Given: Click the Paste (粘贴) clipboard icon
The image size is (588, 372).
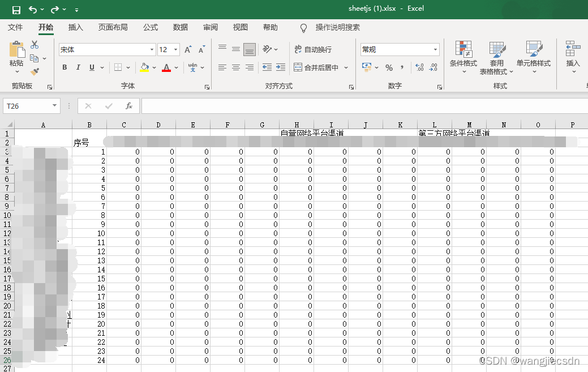Looking at the screenshot, I should pos(16,49).
